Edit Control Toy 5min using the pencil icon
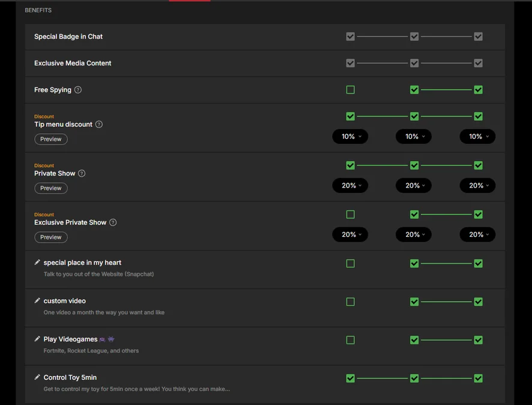532x405 pixels. 37,377
